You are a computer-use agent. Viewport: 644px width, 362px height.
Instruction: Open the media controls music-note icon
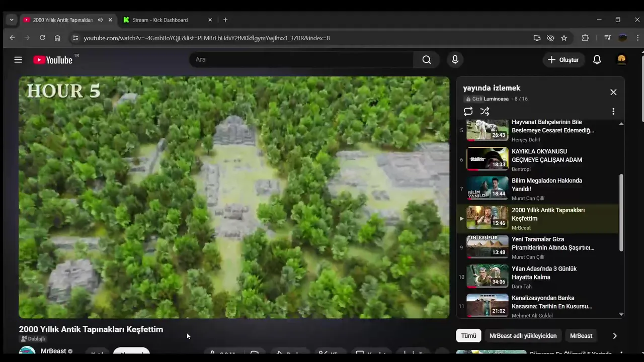click(607, 38)
